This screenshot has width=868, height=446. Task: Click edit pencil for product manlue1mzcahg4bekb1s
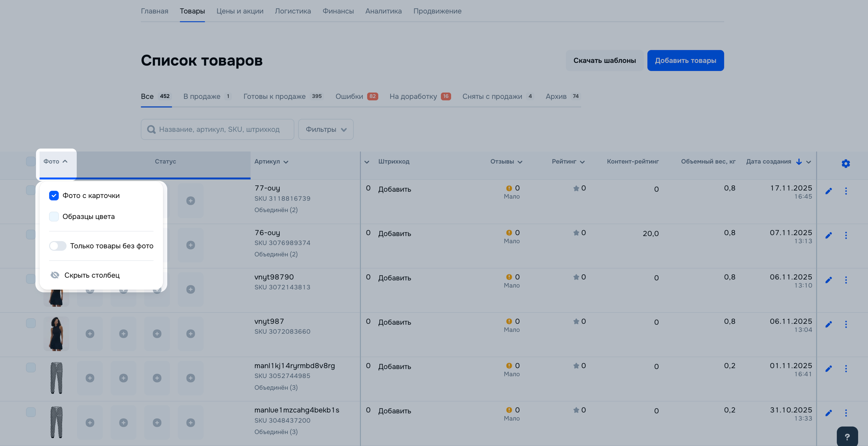click(828, 413)
